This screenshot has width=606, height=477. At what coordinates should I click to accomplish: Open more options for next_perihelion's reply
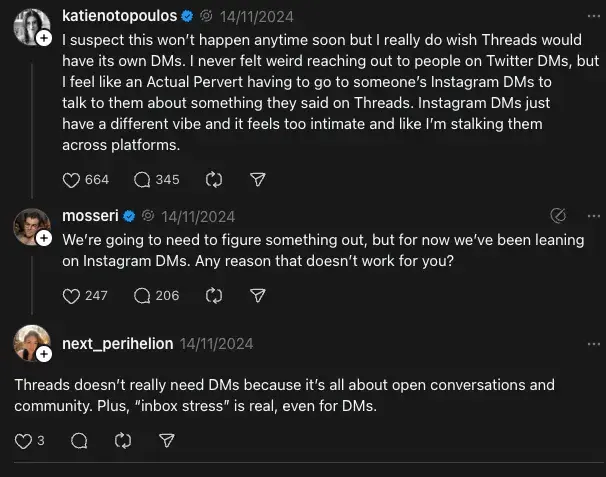point(594,343)
